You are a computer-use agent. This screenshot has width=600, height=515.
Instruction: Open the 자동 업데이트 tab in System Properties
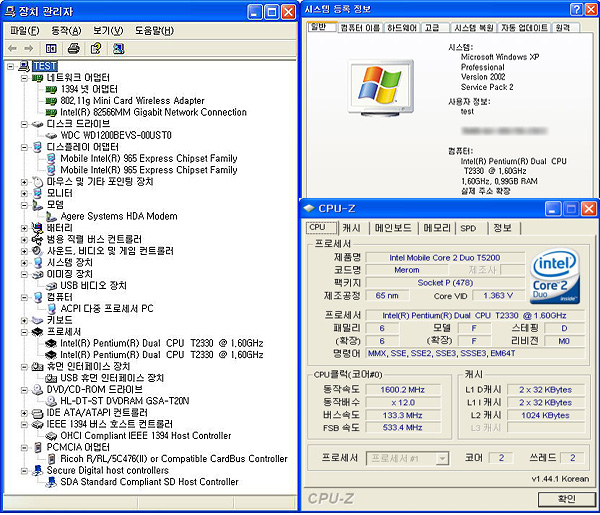pyautogui.click(x=524, y=28)
